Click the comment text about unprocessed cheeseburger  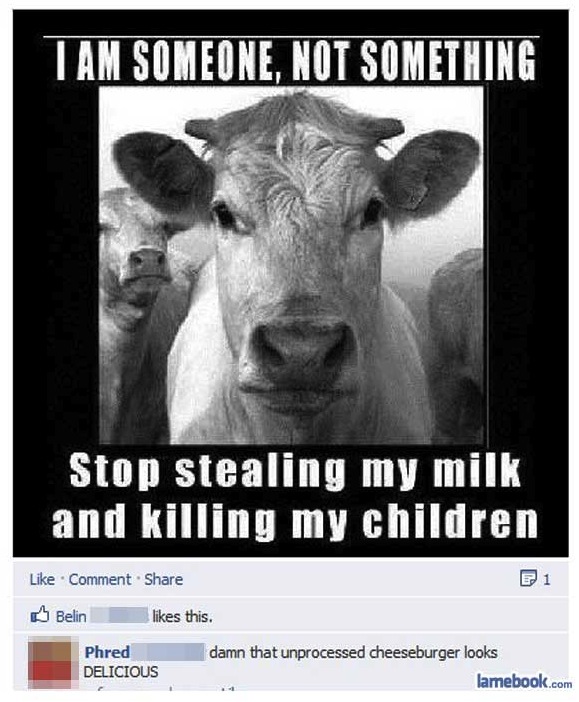point(353,652)
